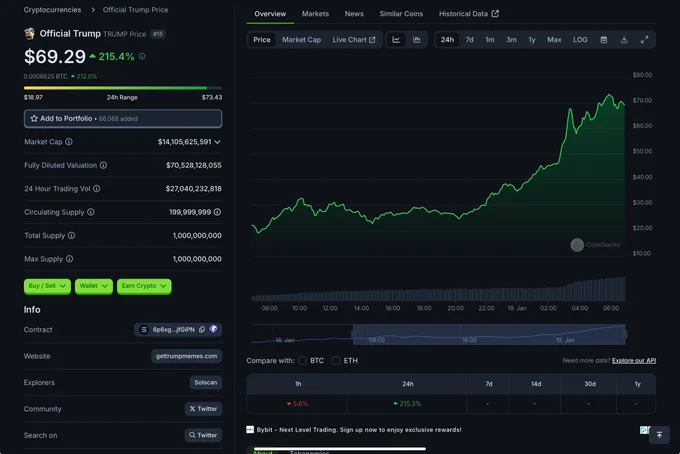Click the 6p6xg...jfGiPN contract address
The height and width of the screenshot is (454, 680).
pos(173,330)
